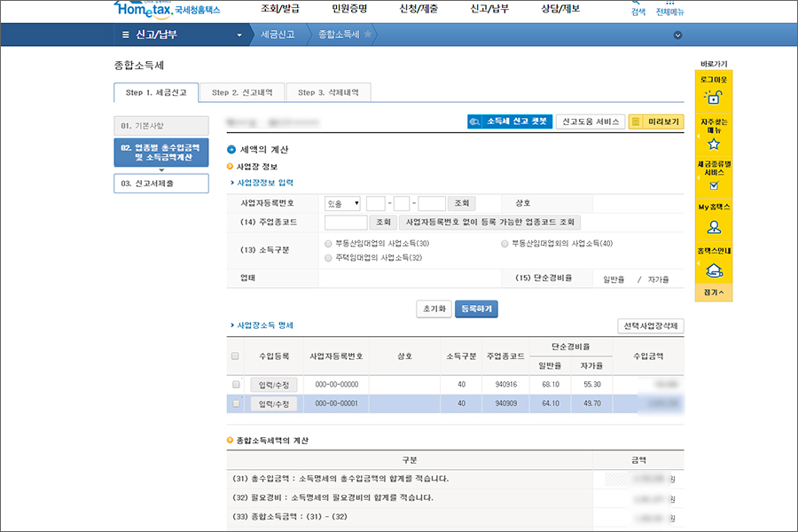This screenshot has height=532, width=798.
Task: Click 세금신고 breadcrumb link
Action: (278, 35)
